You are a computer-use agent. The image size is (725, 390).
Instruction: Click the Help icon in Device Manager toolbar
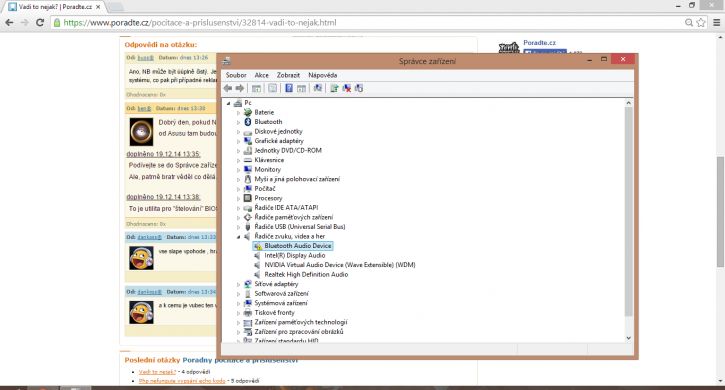pos(289,88)
